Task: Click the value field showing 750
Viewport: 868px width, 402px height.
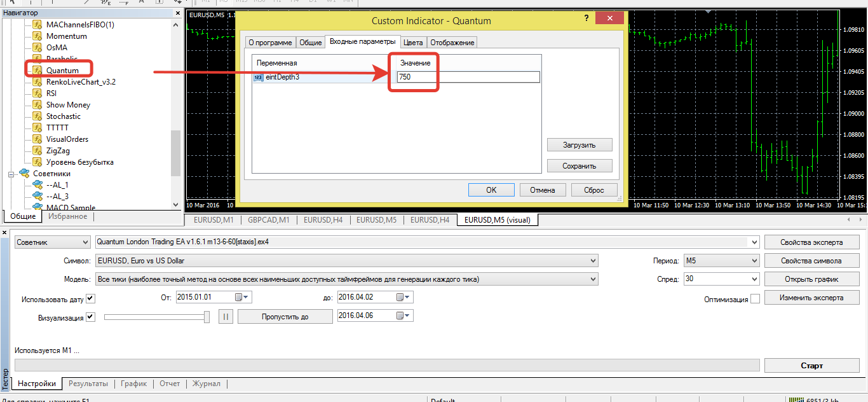Action: click(468, 77)
